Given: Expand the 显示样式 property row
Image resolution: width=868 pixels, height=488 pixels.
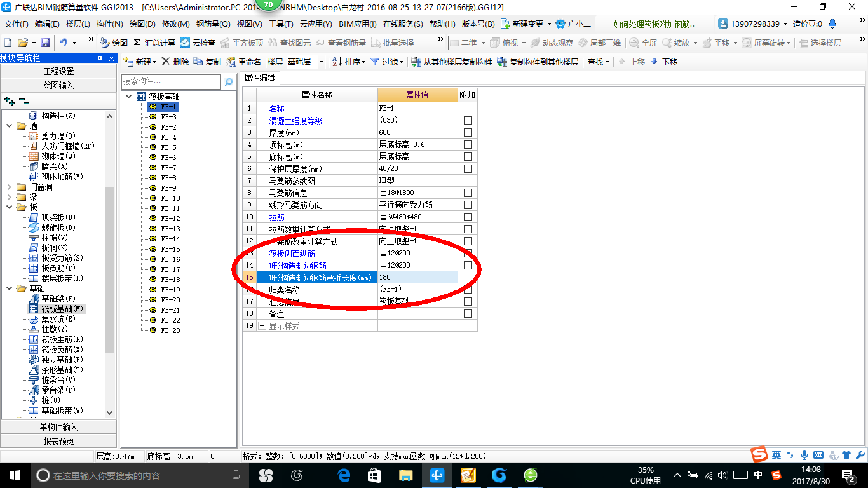Looking at the screenshot, I should [x=262, y=326].
